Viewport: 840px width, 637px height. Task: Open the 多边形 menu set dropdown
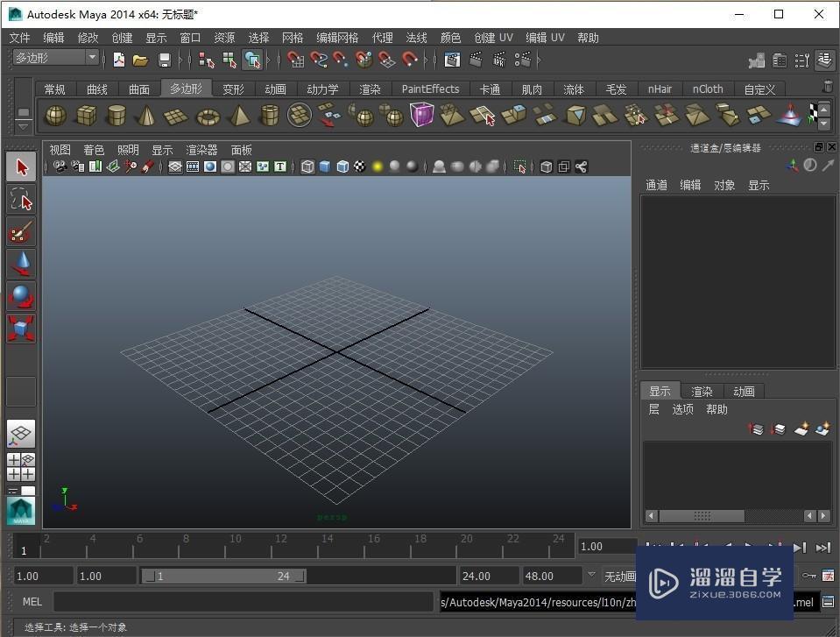[x=56, y=57]
